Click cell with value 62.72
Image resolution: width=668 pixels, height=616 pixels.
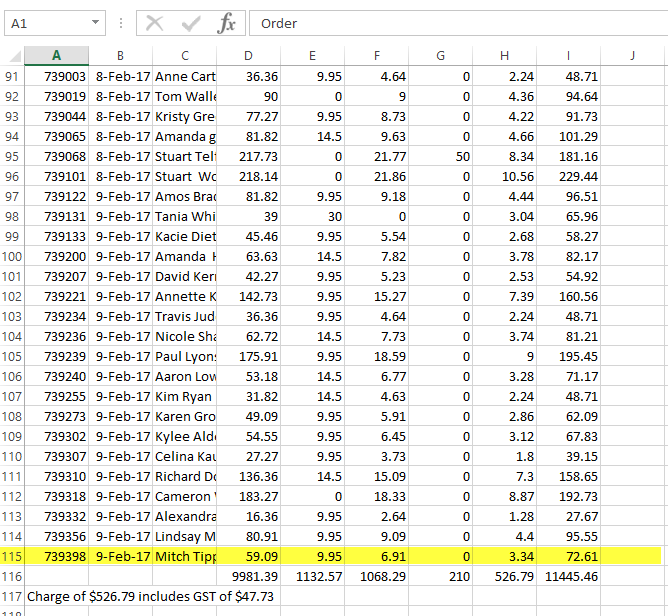tap(248, 337)
